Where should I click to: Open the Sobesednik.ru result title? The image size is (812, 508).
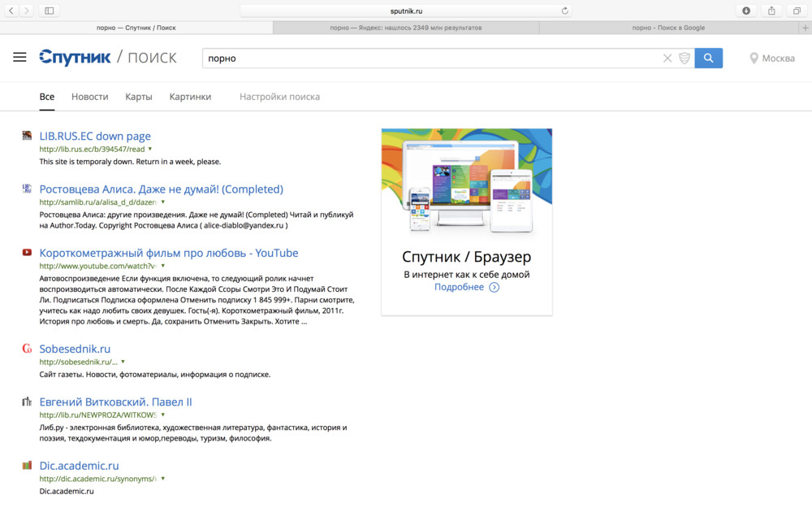[x=75, y=349]
